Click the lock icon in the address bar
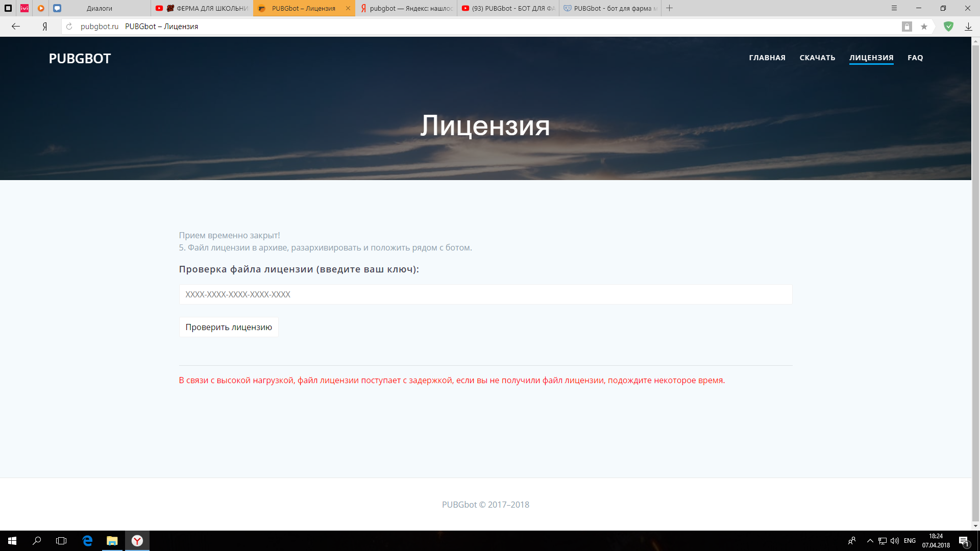 (907, 27)
